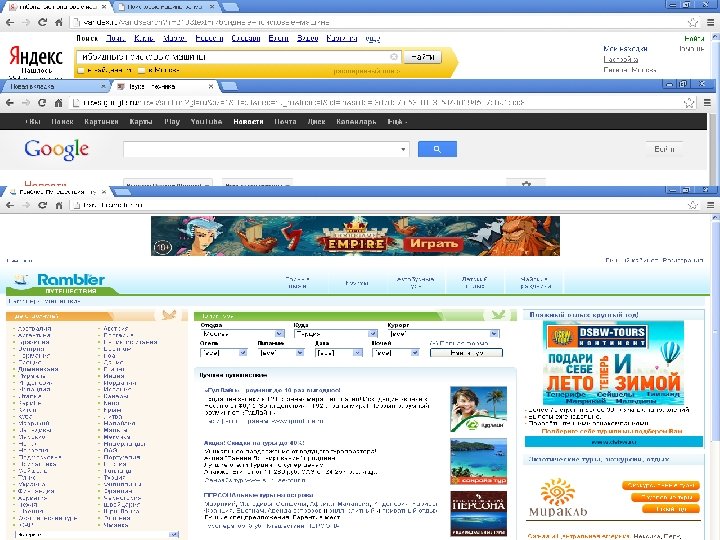Screen dimensions: 720x540
Task: Click the Миракль logo advertisement
Action: (558, 497)
